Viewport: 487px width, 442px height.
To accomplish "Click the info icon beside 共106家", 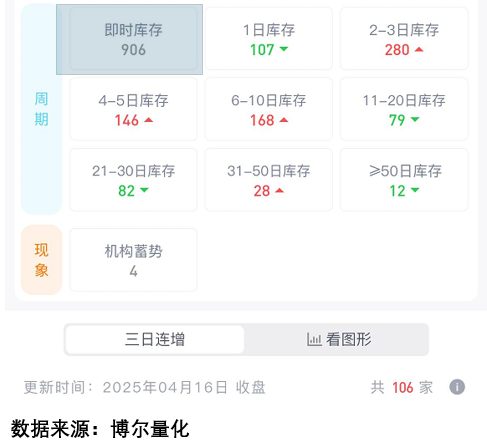I will [x=457, y=387].
